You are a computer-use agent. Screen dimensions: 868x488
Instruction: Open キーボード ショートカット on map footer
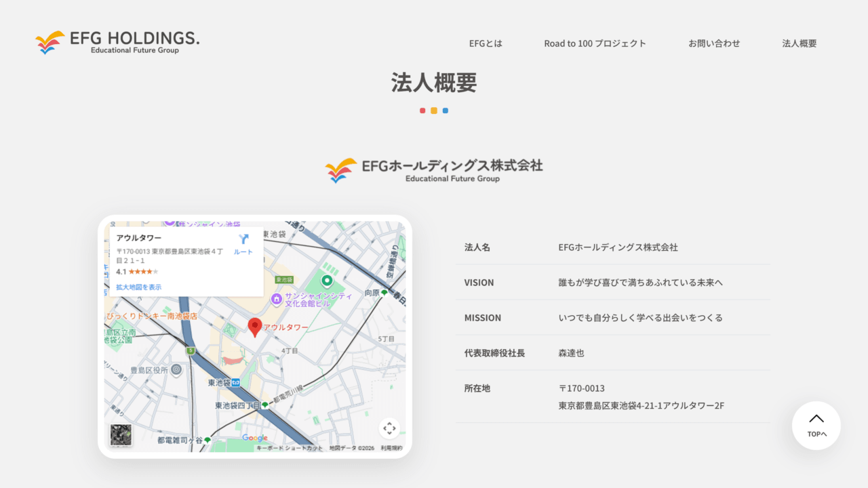[290, 448]
